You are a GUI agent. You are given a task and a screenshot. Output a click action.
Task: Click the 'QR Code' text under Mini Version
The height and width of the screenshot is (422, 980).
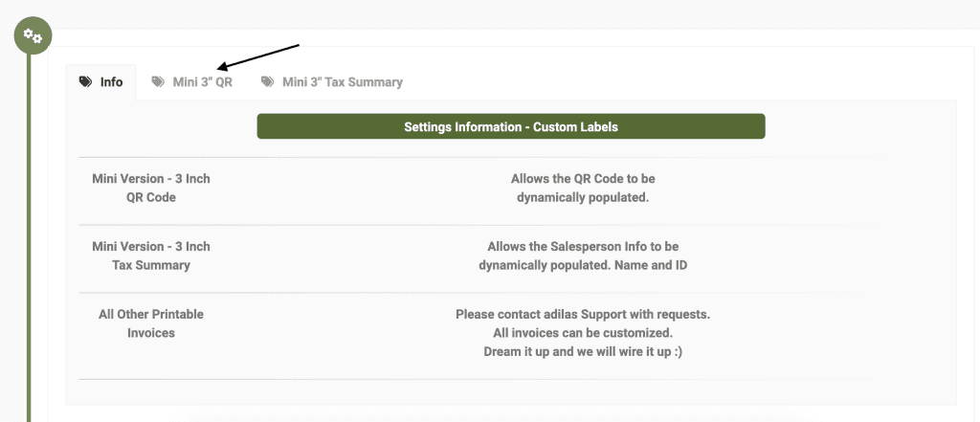(151, 197)
